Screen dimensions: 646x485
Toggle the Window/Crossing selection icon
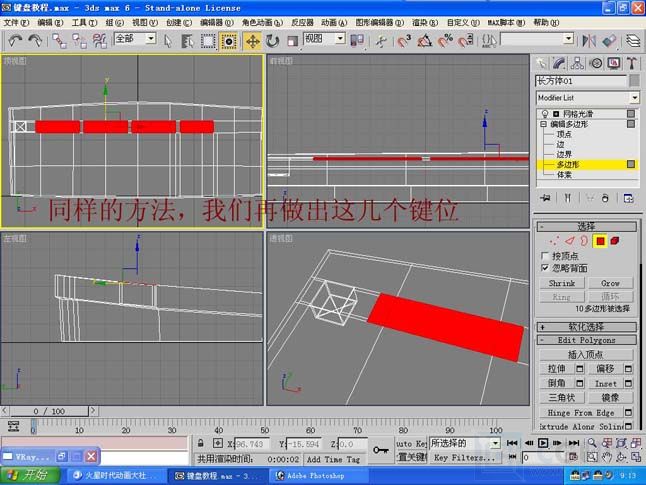pos(229,41)
